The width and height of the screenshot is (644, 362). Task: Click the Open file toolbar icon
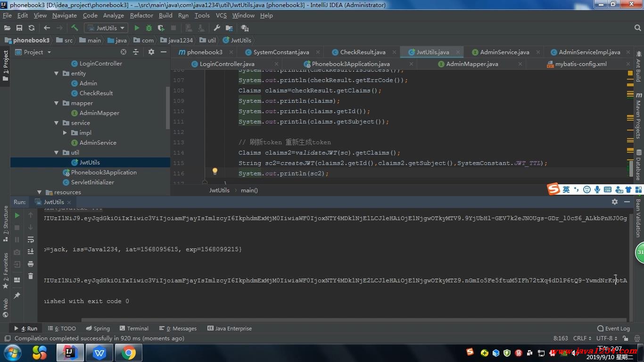(7, 28)
